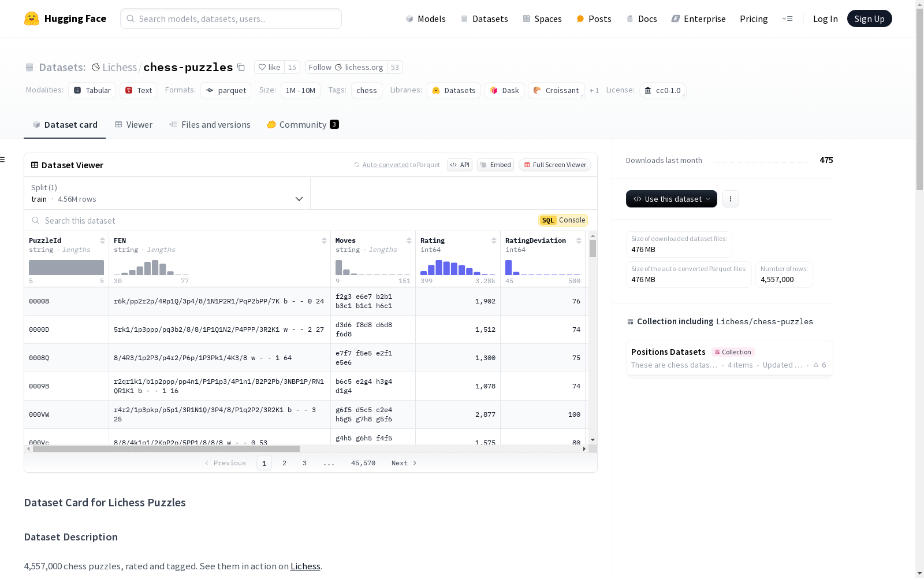
Task: Open the more navigation menu icon
Action: [787, 18]
